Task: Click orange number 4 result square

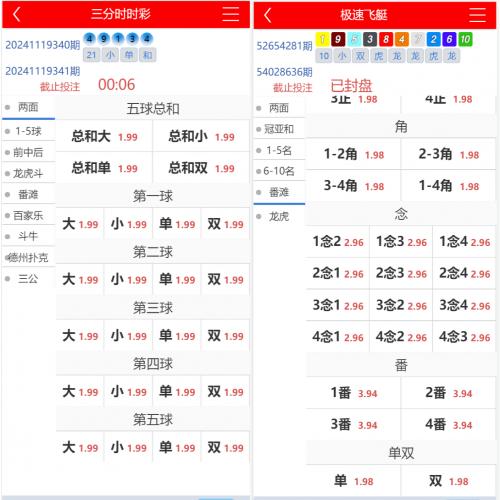Action: tap(402, 39)
